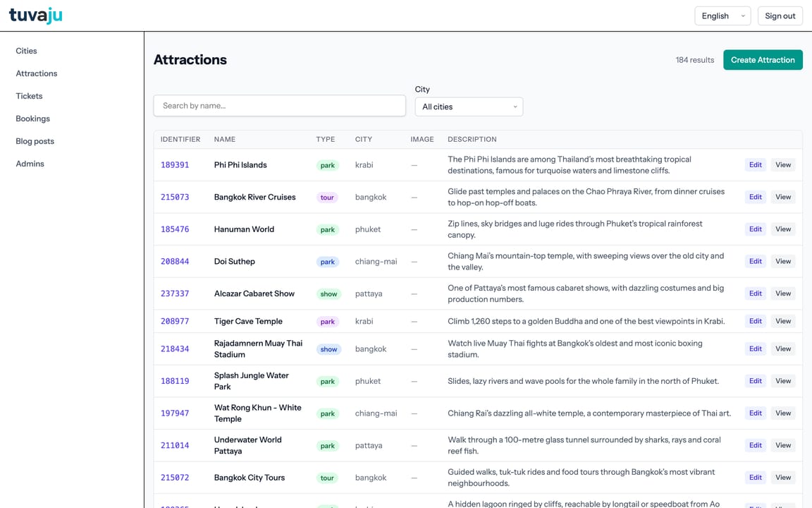Edit the Phi Phi Islands attraction
This screenshot has width=812, height=508.
(756, 165)
